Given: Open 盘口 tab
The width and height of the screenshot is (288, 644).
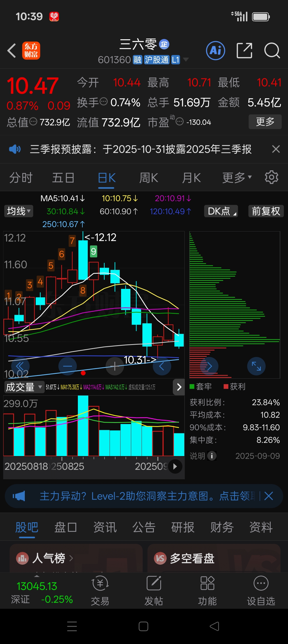Looking at the screenshot, I should [x=66, y=527].
